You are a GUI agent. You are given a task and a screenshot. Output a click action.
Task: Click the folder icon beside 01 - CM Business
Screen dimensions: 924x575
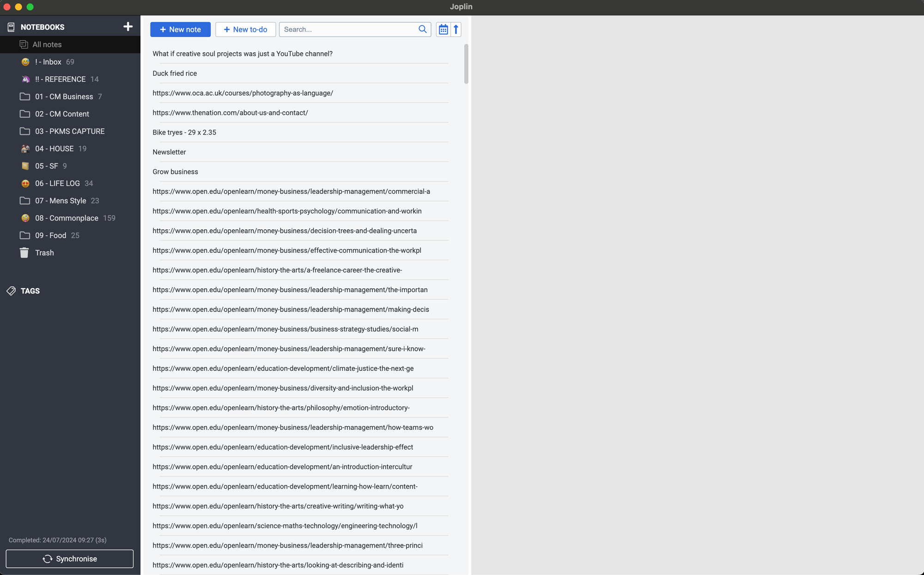click(25, 97)
